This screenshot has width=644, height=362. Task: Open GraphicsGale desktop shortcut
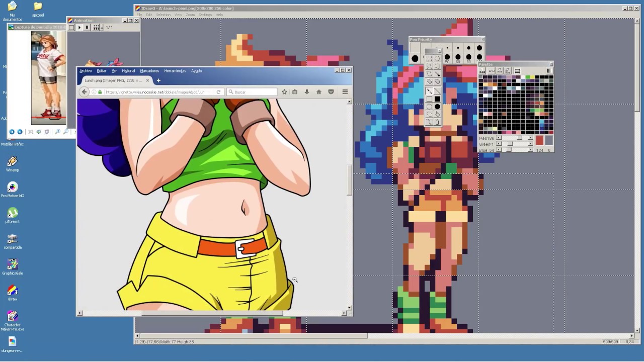tap(12, 267)
